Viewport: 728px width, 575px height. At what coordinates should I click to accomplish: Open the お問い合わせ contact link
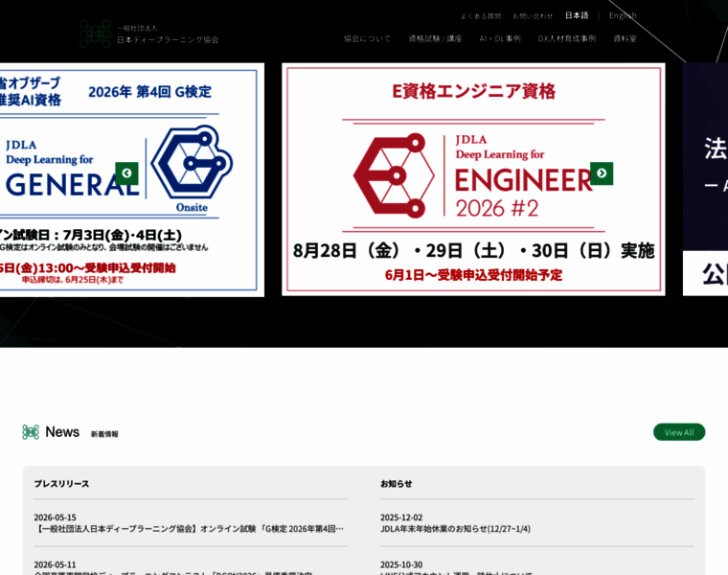[x=533, y=16]
